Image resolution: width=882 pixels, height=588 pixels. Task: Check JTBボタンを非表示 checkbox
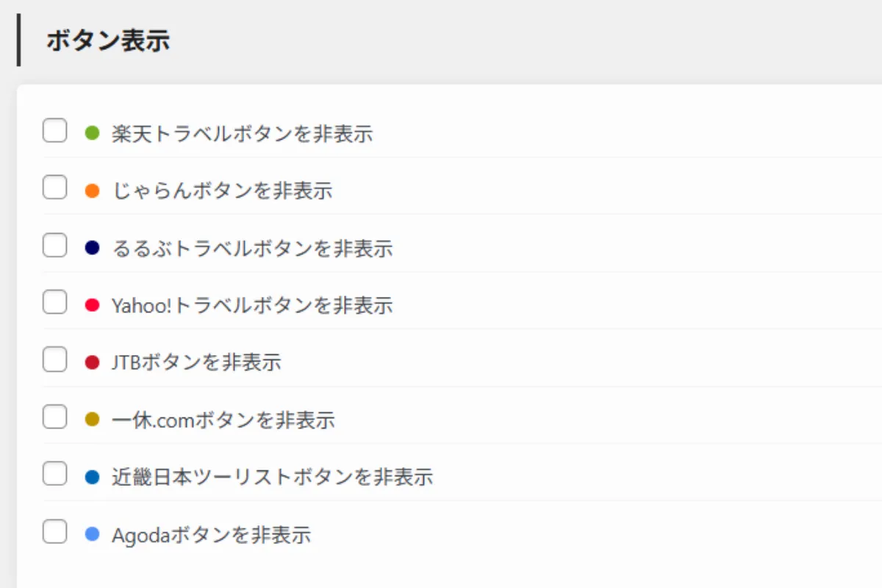(x=54, y=359)
